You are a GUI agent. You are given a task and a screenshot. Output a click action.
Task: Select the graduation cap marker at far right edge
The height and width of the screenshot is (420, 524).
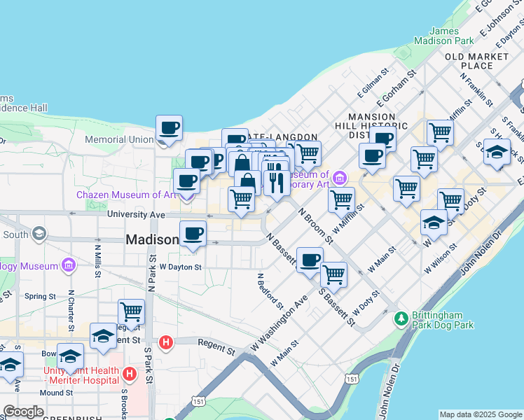[x=497, y=153]
